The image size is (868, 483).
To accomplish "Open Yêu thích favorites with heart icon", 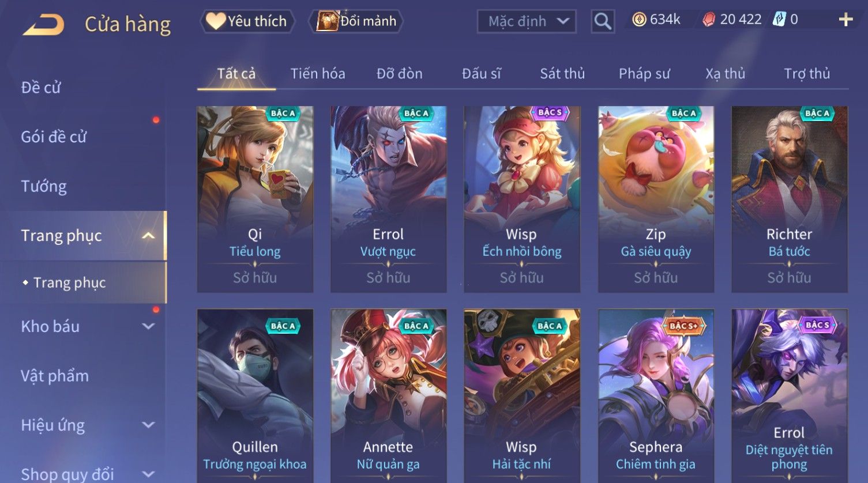I will click(247, 21).
